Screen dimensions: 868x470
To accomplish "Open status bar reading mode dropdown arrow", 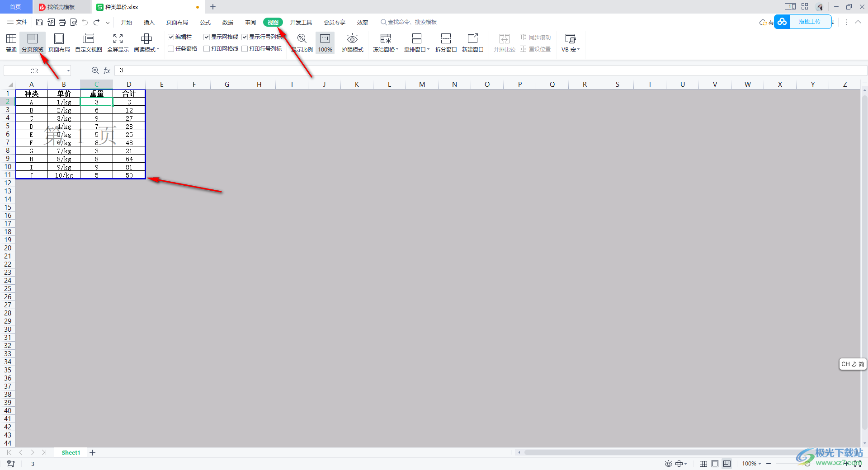I will pos(686,464).
